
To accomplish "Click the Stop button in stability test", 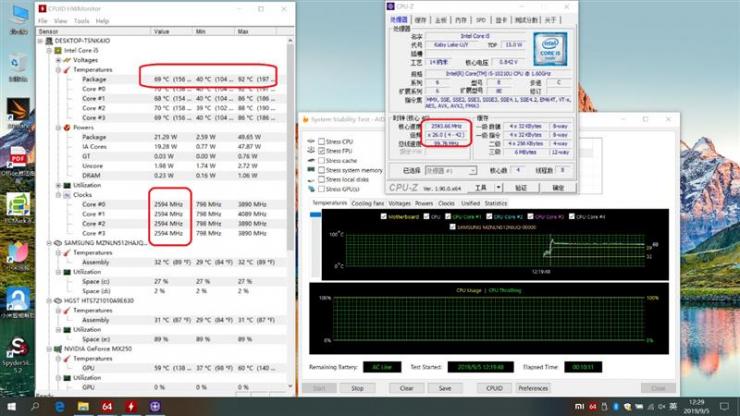I will 357,388.
